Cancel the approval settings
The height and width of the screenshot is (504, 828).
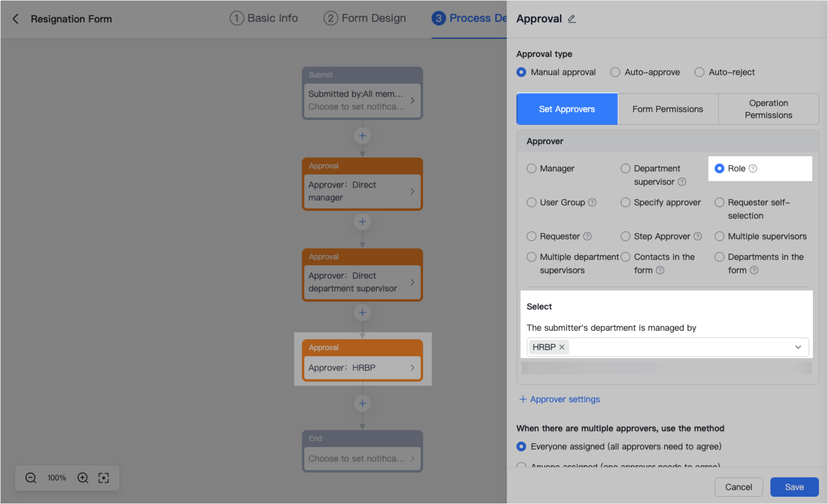pyautogui.click(x=739, y=487)
